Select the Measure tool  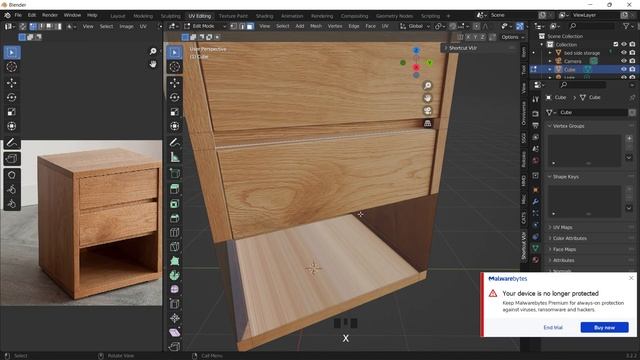pyautogui.click(x=175, y=157)
